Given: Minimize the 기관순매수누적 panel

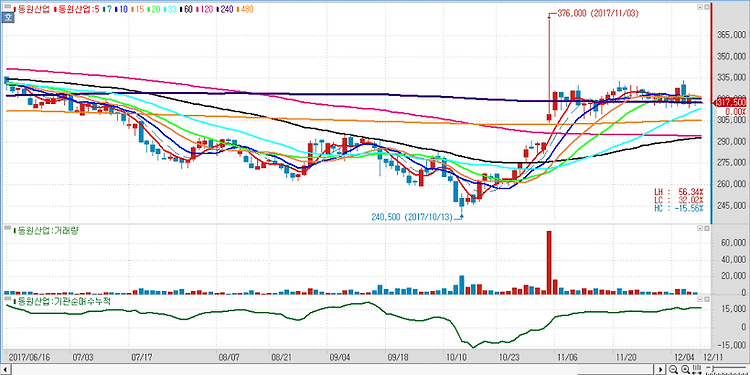Looking at the screenshot, I should click(x=699, y=299).
